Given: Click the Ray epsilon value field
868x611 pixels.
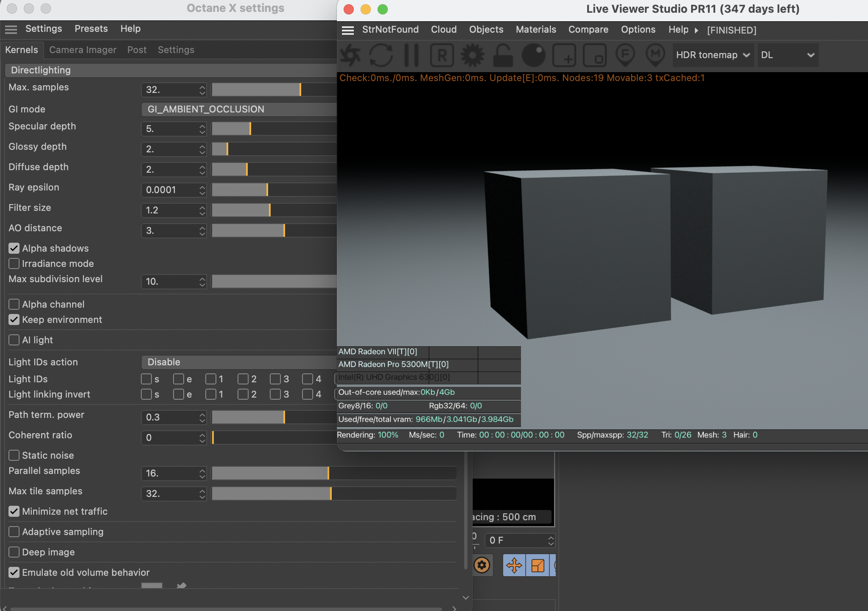Looking at the screenshot, I should point(169,190).
